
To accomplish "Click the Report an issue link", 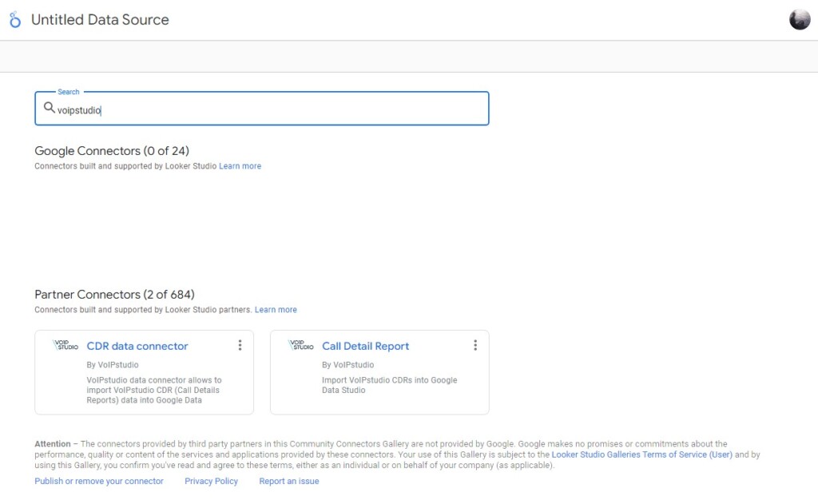I will pyautogui.click(x=288, y=481).
